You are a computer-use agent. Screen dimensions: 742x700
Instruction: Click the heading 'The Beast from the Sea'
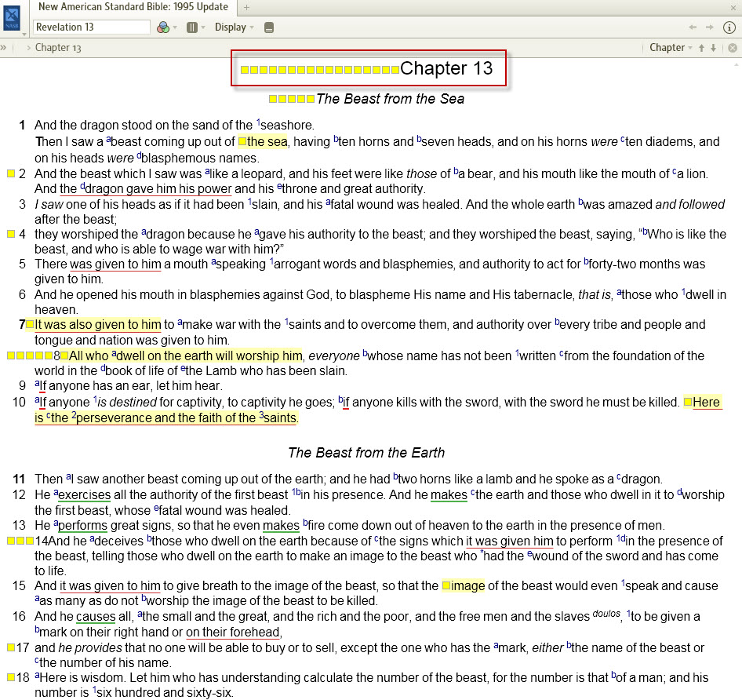click(x=391, y=99)
